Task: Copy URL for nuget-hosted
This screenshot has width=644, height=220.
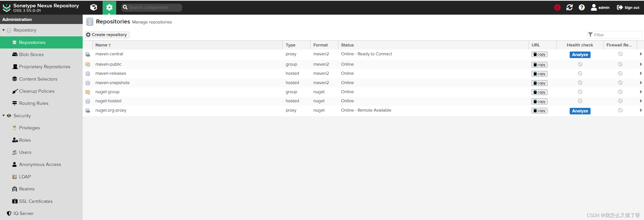Action: tap(539, 102)
